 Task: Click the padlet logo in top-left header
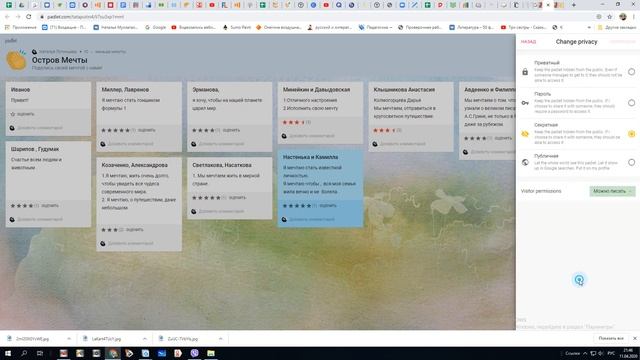pos(11,40)
